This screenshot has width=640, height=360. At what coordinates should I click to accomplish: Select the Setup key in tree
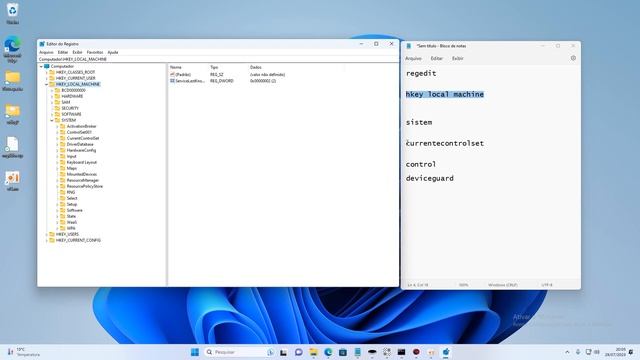coord(72,204)
